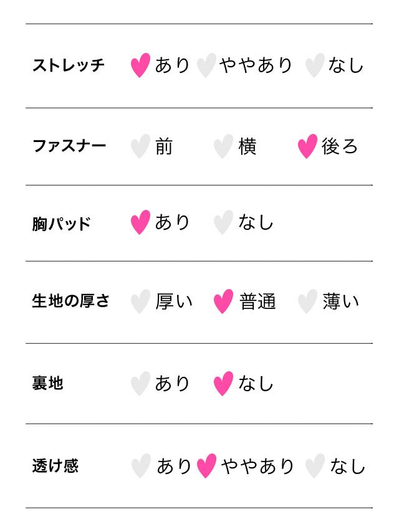Select the gray heart for 裏地 あり
Viewport: 399px width, 532px height.
click(140, 384)
